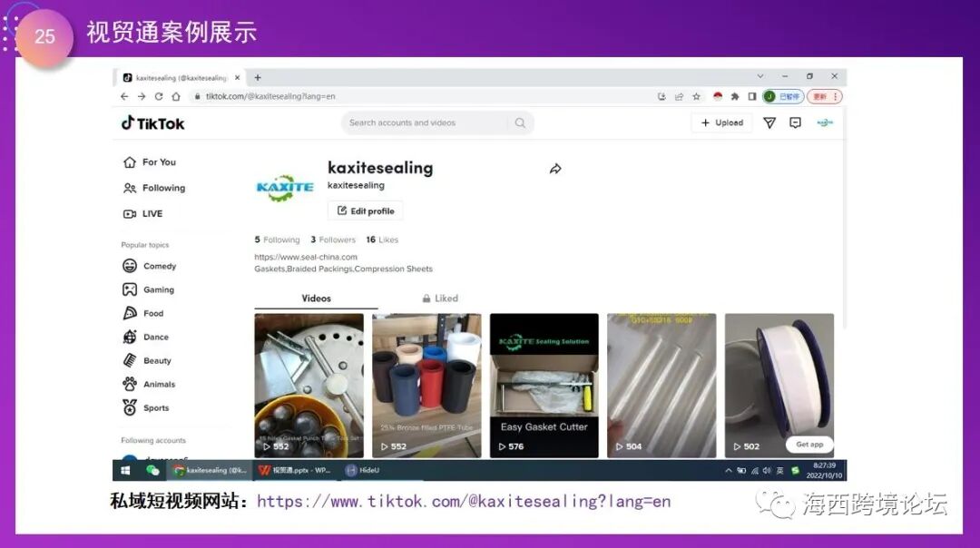The width and height of the screenshot is (980, 548).
Task: Switch to the Liked tab
Action: (440, 298)
